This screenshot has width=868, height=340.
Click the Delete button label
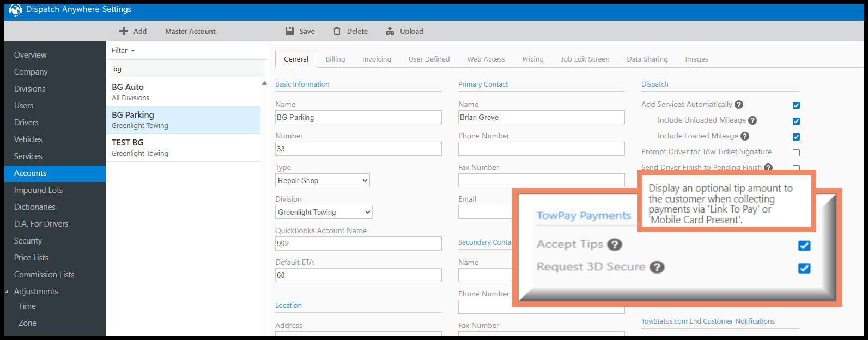(357, 31)
